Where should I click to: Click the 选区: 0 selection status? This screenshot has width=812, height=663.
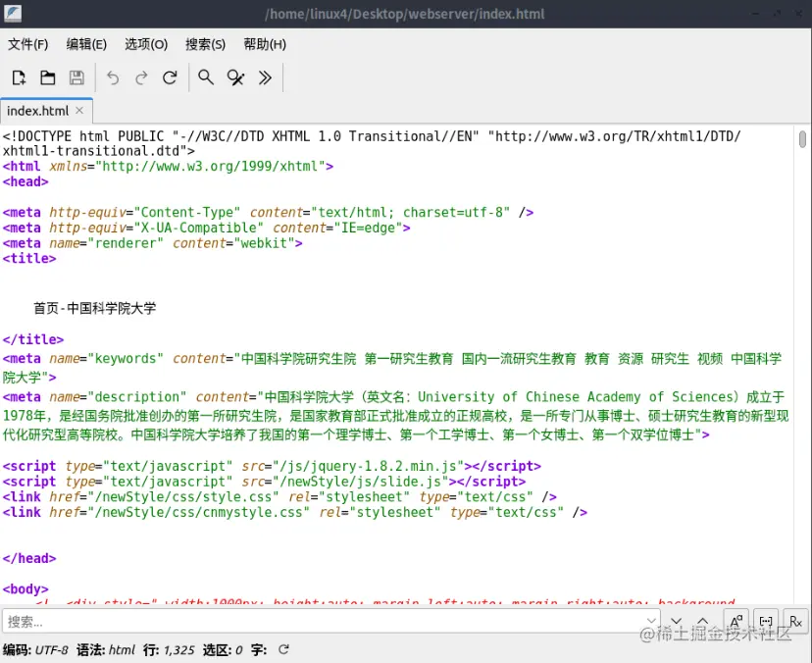223,650
